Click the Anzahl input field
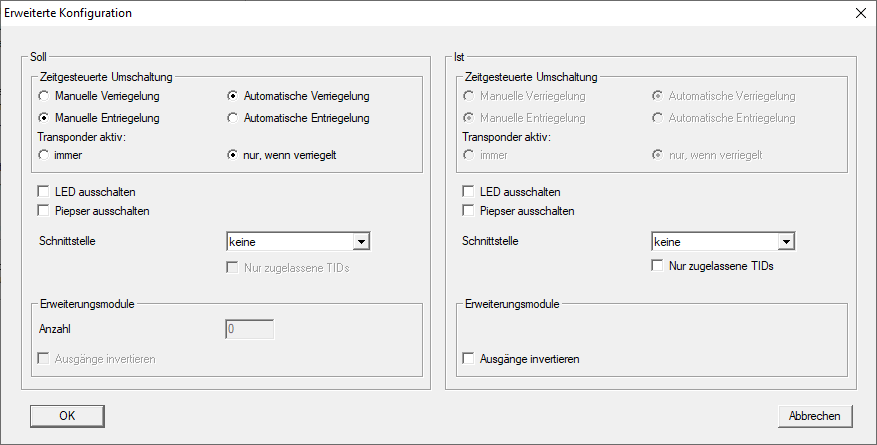This screenshot has width=877, height=445. (x=249, y=328)
